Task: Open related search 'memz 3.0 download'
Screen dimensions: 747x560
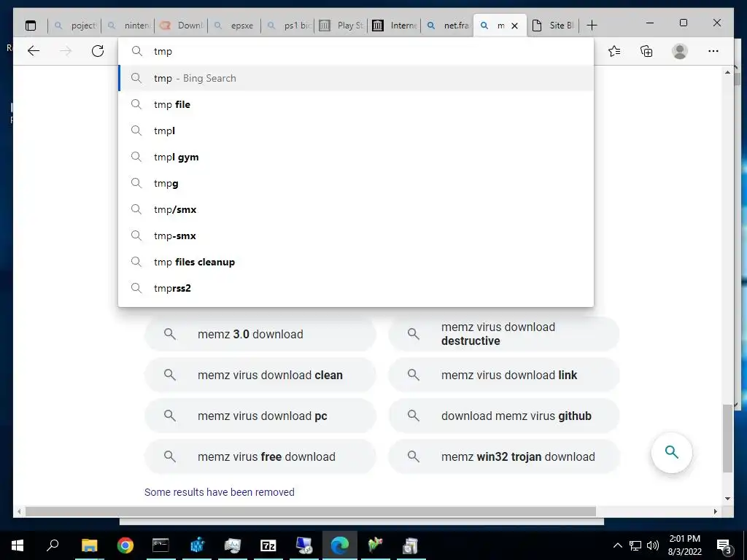Action: coord(260,334)
